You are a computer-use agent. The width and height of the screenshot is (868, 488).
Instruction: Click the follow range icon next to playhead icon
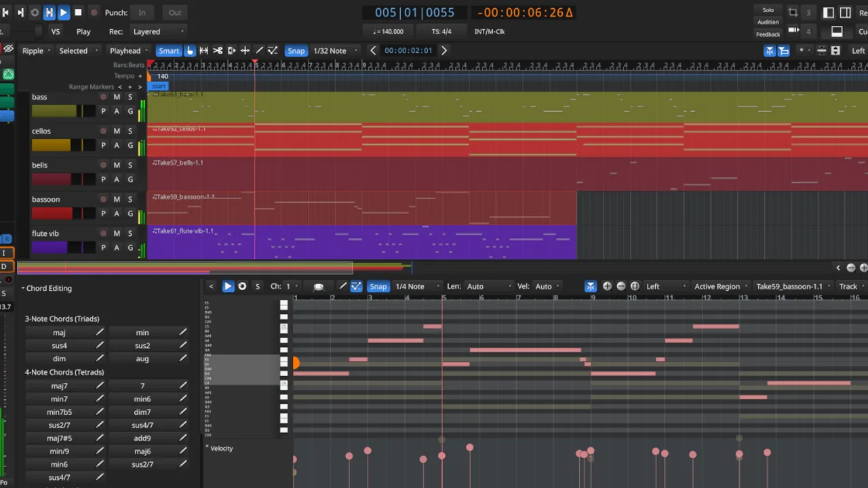(784, 51)
